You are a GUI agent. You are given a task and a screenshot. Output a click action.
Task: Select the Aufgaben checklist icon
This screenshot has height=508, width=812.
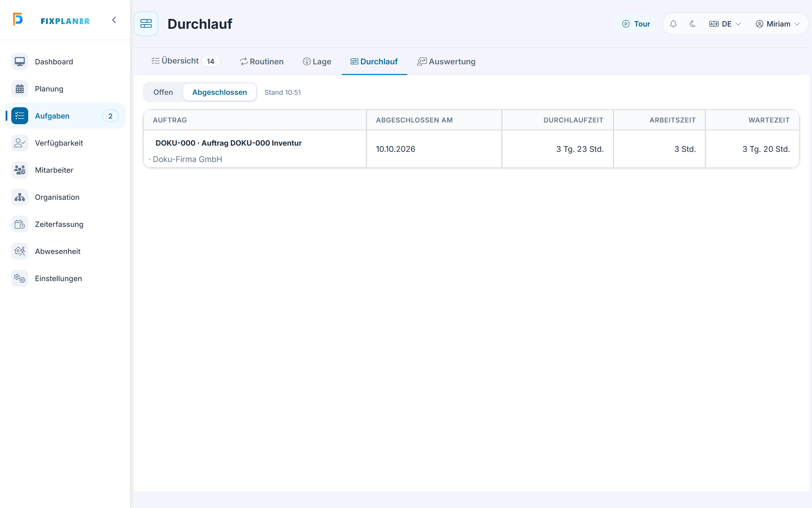20,116
